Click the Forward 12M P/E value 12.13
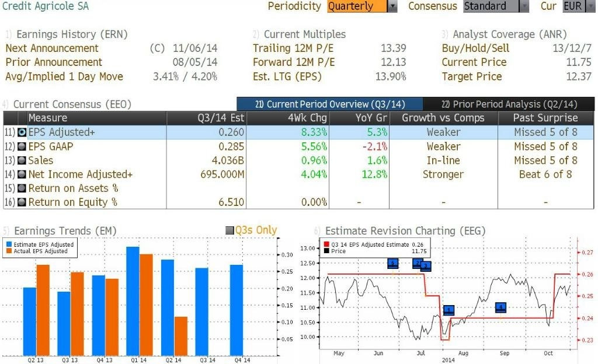598x364 pixels. (x=394, y=62)
